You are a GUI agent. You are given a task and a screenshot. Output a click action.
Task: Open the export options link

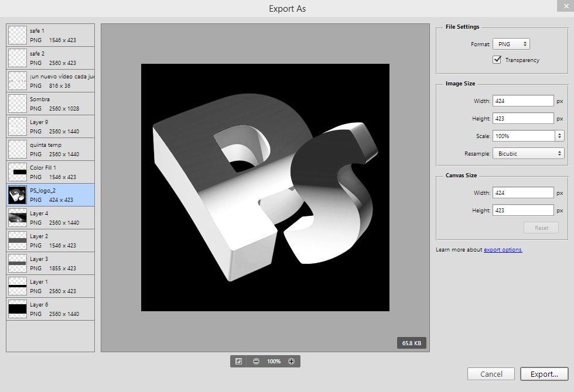[503, 250]
